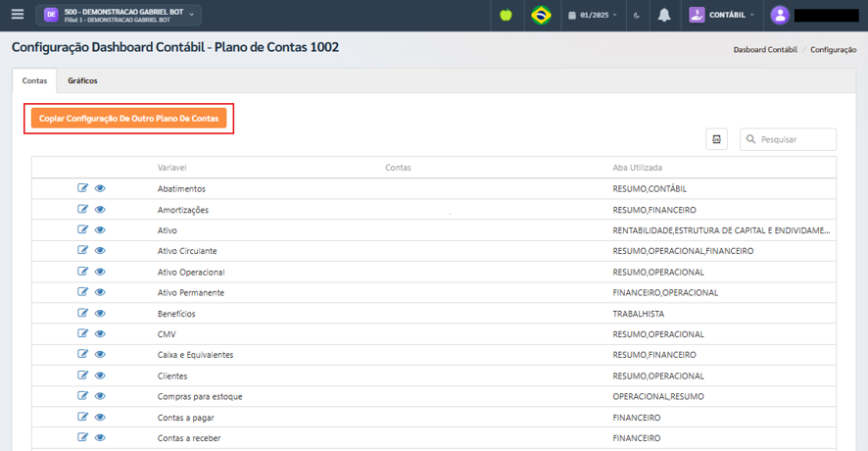Toggle dark mode moon icon
Viewport: 868px width, 451px height.
point(637,16)
